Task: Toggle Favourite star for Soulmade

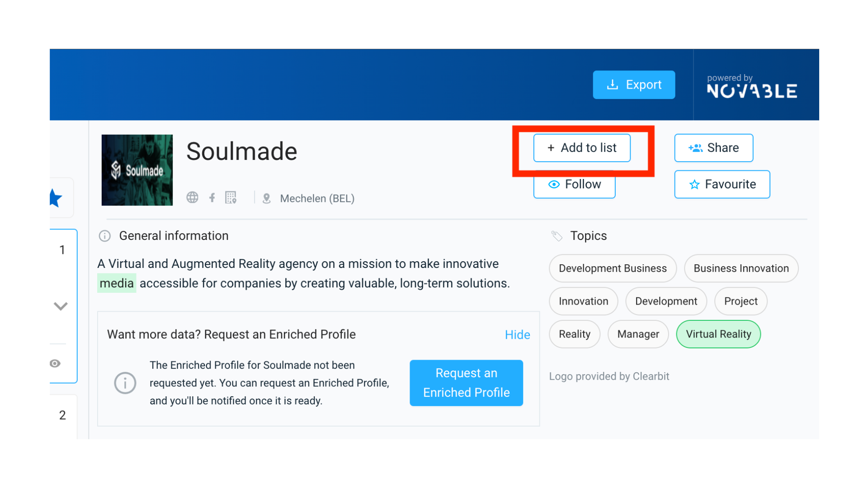Action: point(722,184)
